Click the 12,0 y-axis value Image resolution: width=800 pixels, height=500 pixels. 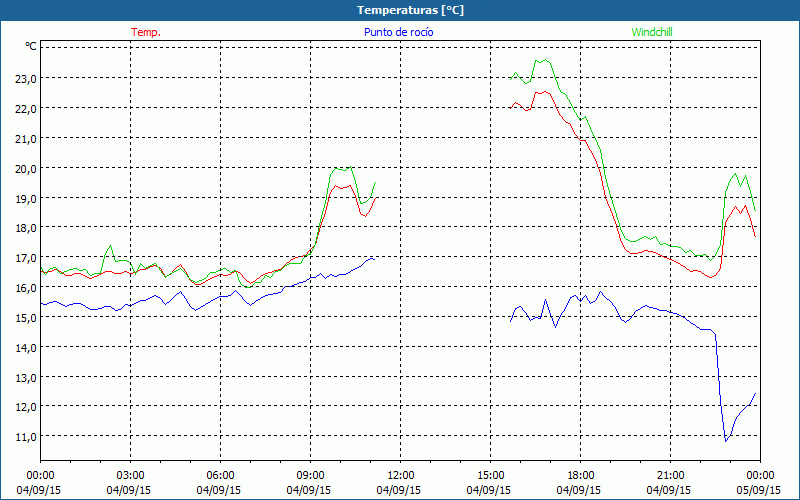click(x=28, y=407)
